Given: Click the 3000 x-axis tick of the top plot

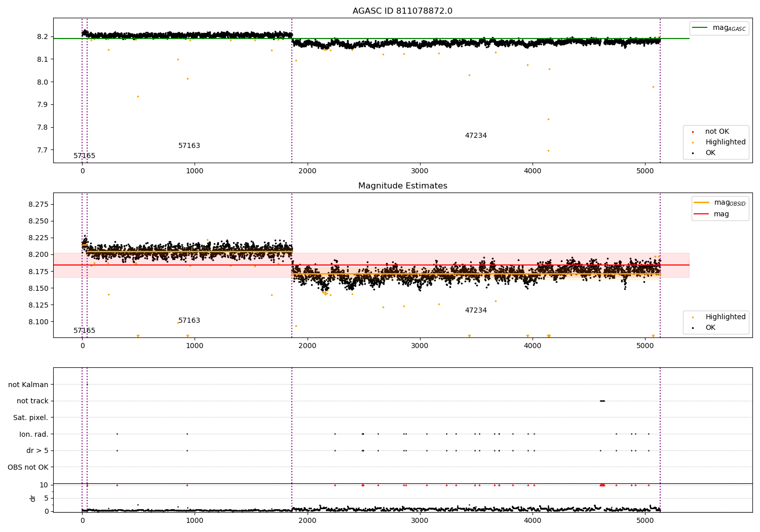Looking at the screenshot, I should click(x=420, y=171).
